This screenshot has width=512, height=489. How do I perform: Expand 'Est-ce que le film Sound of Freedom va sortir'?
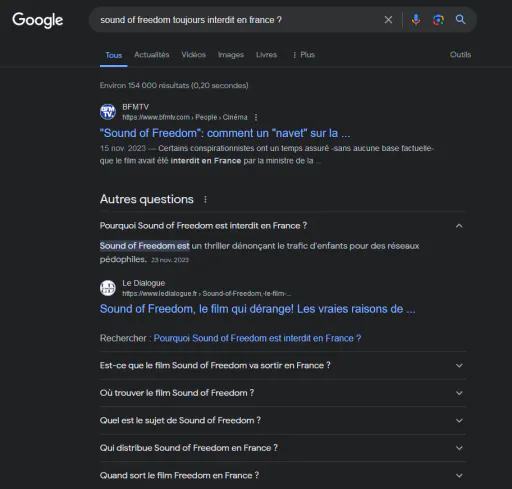point(282,365)
